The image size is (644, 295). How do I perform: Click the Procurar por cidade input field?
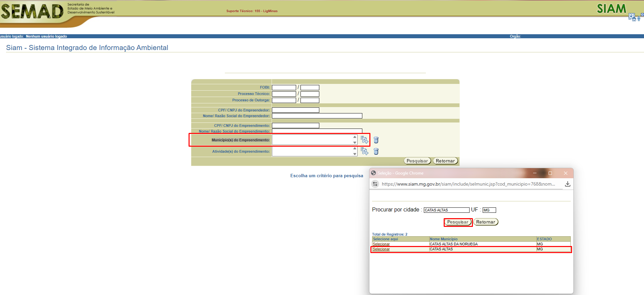click(446, 210)
